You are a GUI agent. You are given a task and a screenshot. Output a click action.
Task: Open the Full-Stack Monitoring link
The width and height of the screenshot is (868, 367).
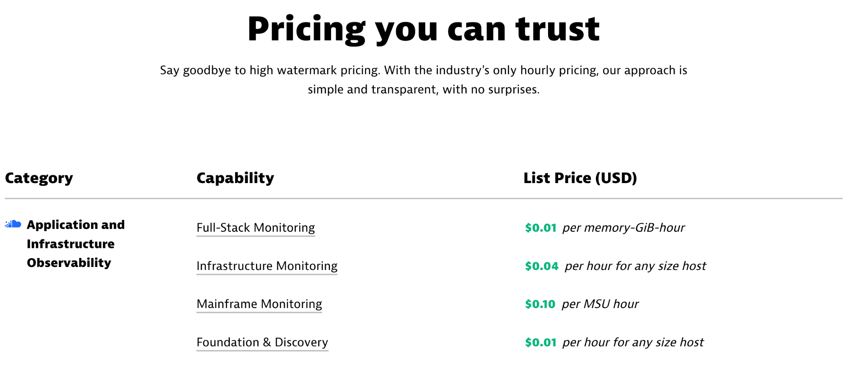(256, 228)
